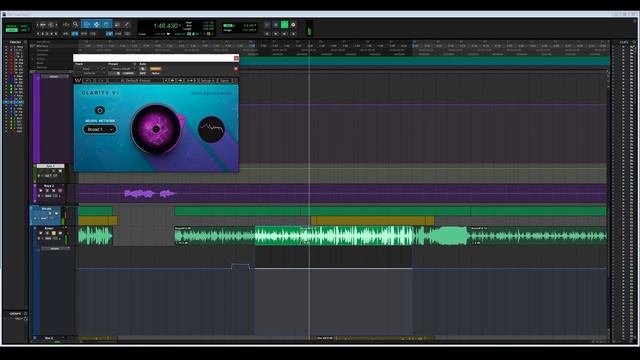
Task: Select the Pencil tool
Action: [x=127, y=24]
